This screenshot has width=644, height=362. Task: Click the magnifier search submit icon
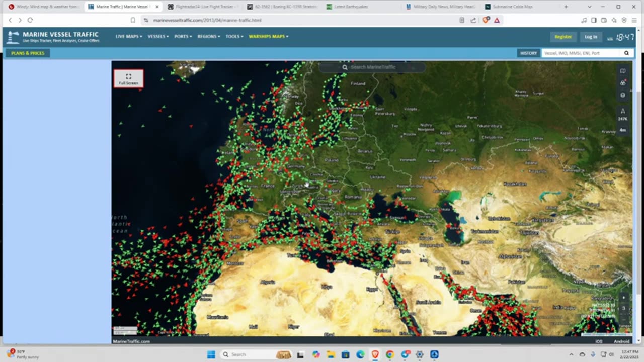[626, 53]
